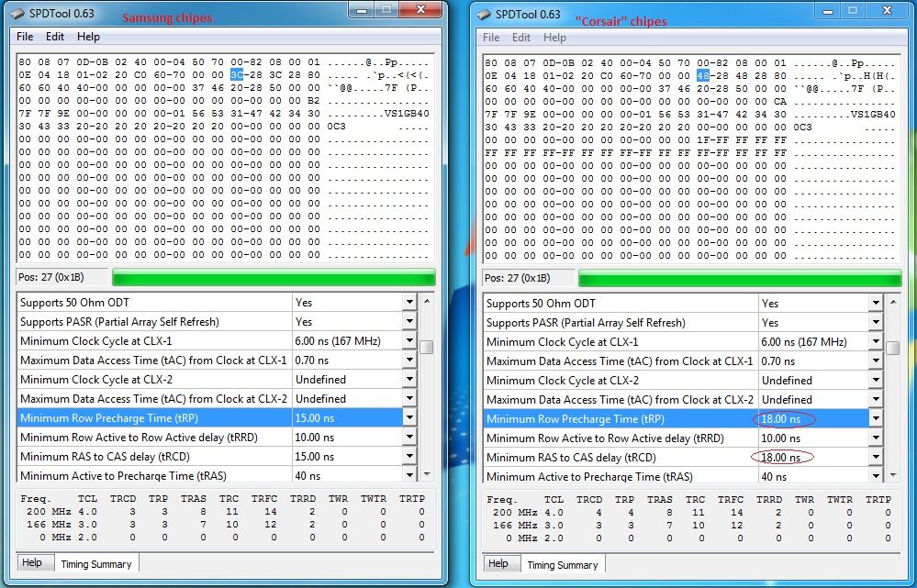Click checksum byte B2 in left hex view
This screenshot has width=917, height=588.
point(314,101)
